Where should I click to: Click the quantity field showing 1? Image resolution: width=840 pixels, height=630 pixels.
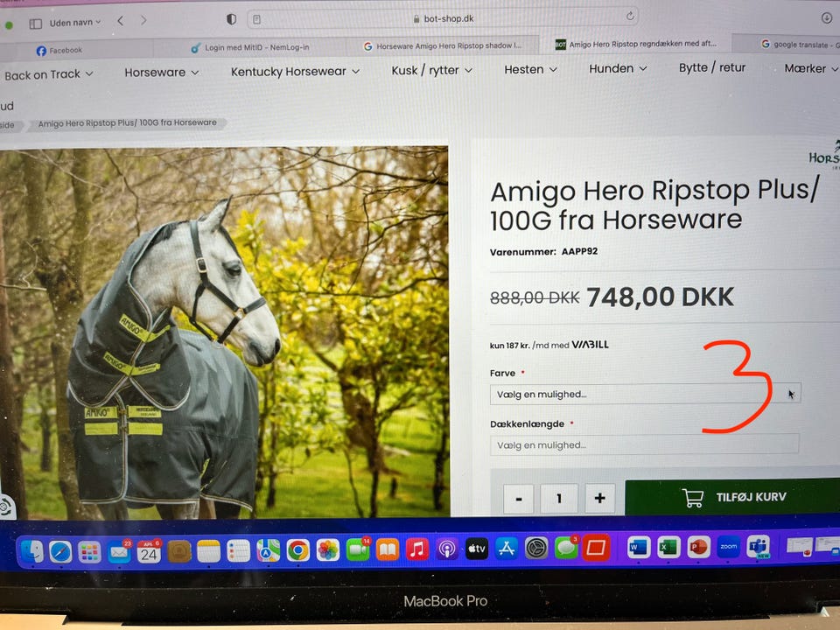coord(559,499)
